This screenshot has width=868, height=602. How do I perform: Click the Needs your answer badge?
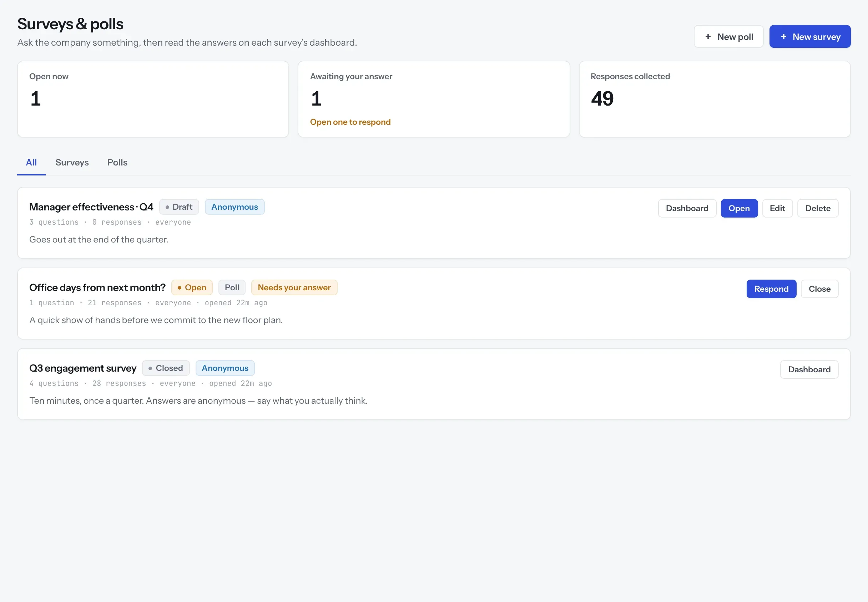294,288
